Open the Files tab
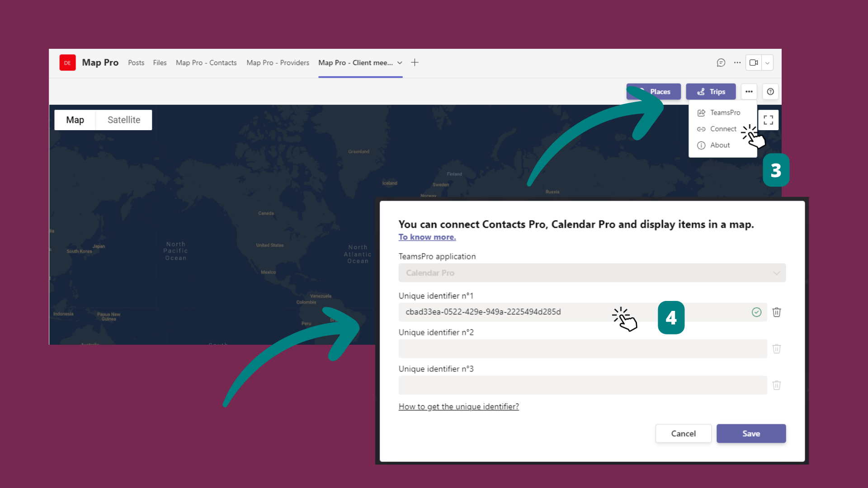 160,63
